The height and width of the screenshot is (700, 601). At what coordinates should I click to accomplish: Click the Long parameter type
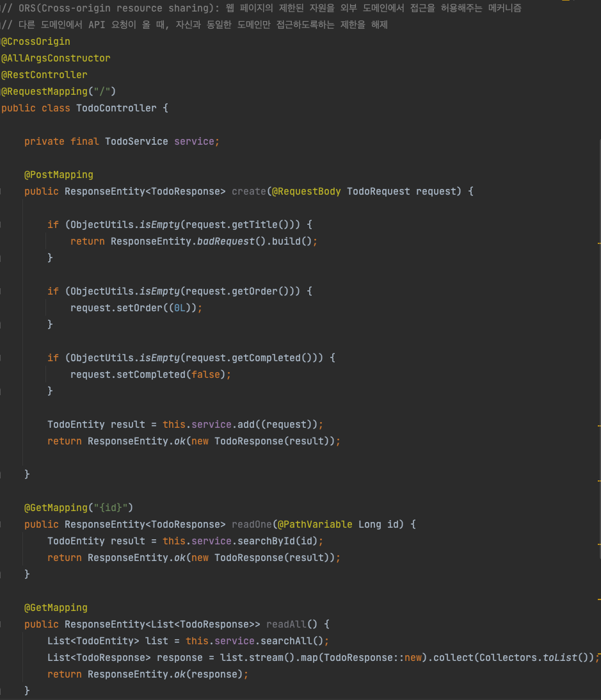(370, 525)
